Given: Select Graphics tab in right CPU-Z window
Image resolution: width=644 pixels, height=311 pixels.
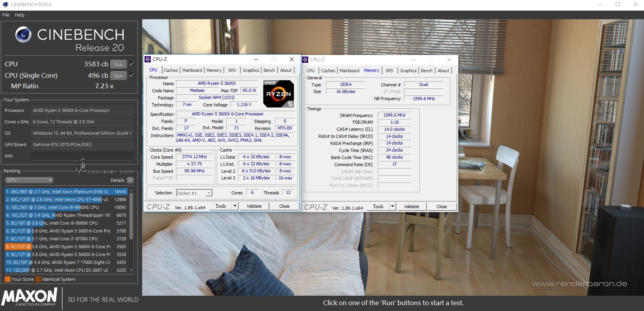Looking at the screenshot, I should point(408,71).
